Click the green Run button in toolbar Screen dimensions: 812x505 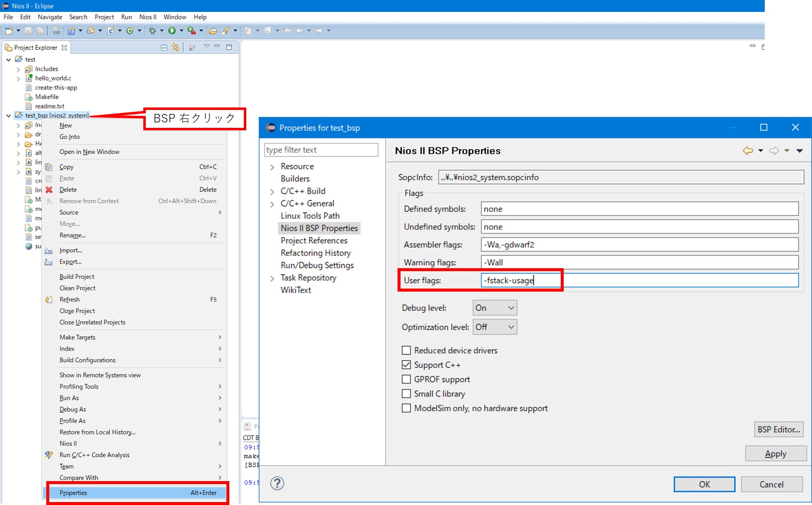pos(172,31)
